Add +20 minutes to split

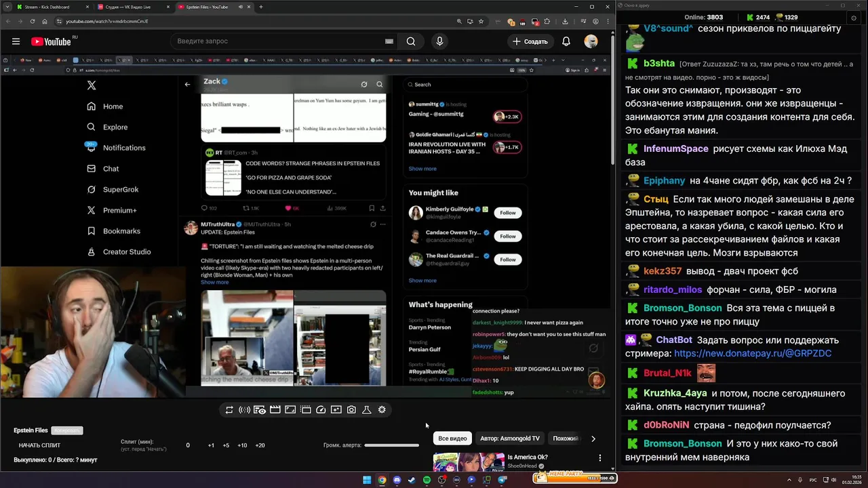pos(260,445)
